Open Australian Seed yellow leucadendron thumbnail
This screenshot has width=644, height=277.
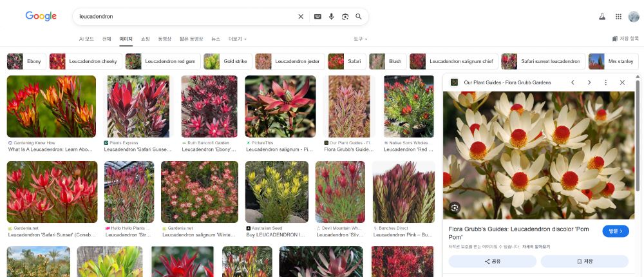pyautogui.click(x=276, y=192)
